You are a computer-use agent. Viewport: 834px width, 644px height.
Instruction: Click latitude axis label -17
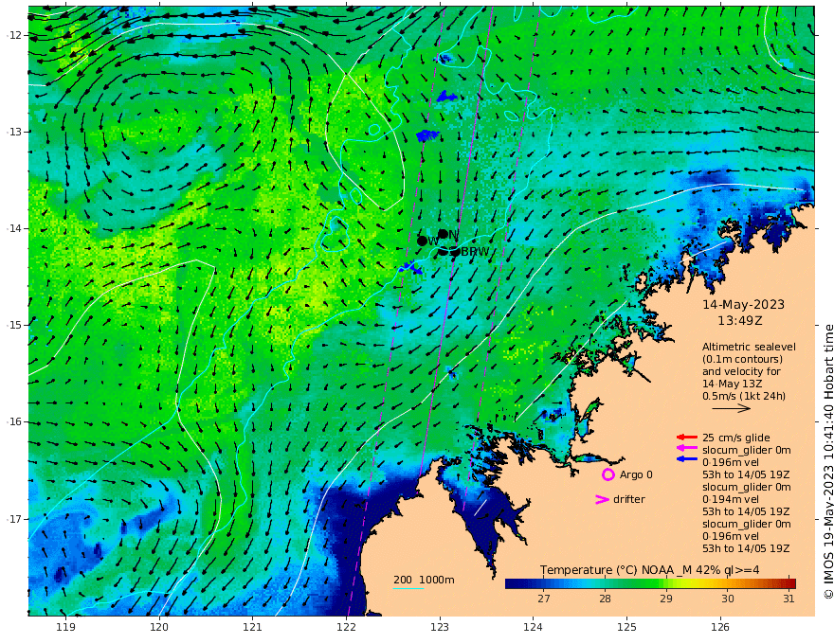coord(14,519)
